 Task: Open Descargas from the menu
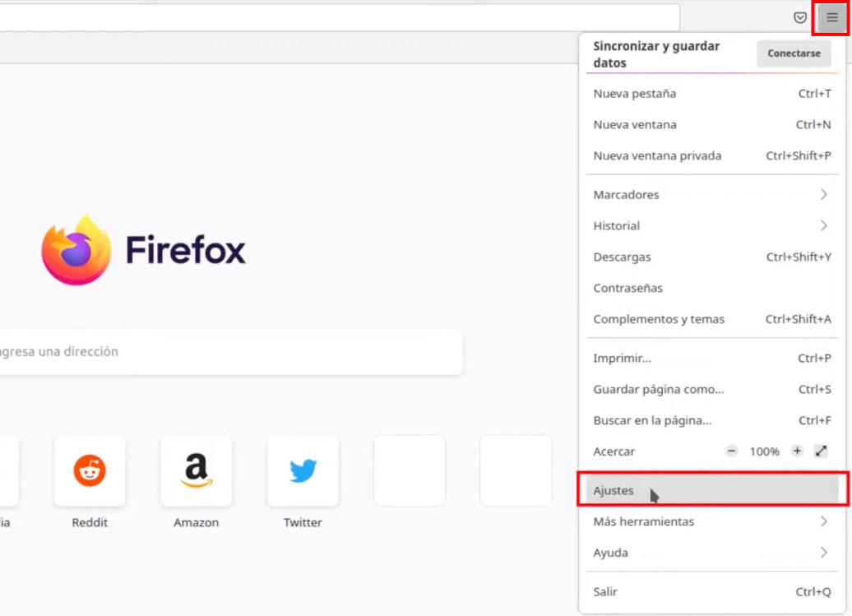pos(712,257)
